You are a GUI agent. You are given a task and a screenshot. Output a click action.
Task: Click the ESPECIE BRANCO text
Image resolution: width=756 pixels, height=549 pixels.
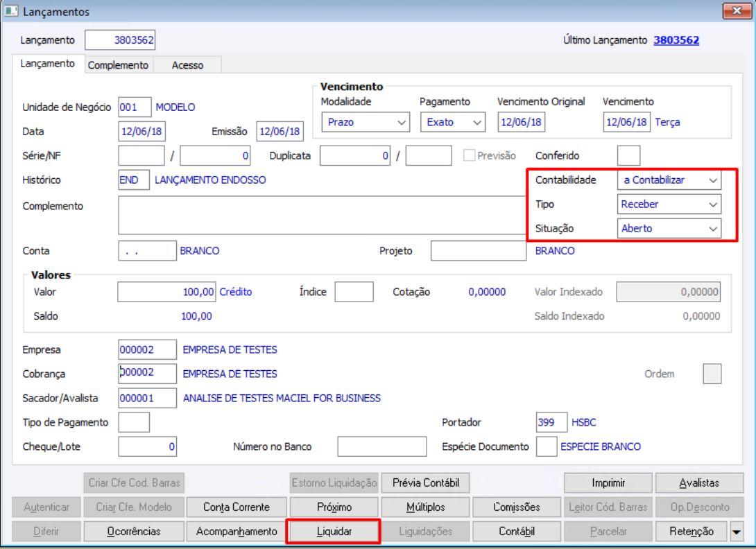(600, 446)
